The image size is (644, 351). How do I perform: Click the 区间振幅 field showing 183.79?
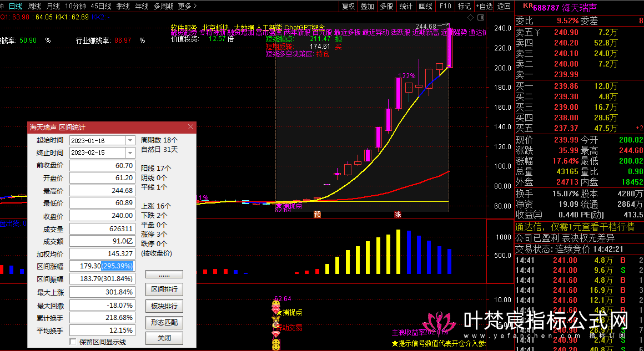[102, 279]
